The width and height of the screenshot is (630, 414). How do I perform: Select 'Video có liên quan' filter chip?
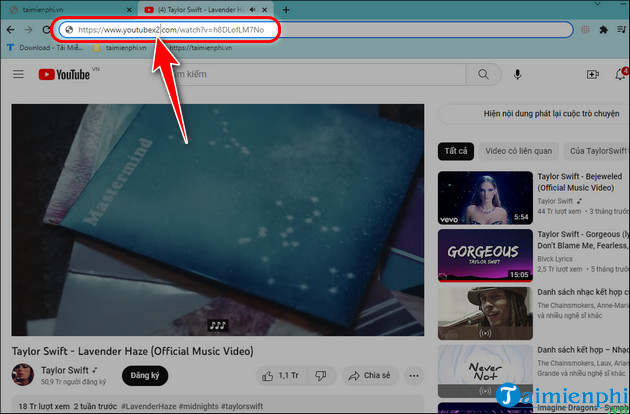[x=518, y=151]
